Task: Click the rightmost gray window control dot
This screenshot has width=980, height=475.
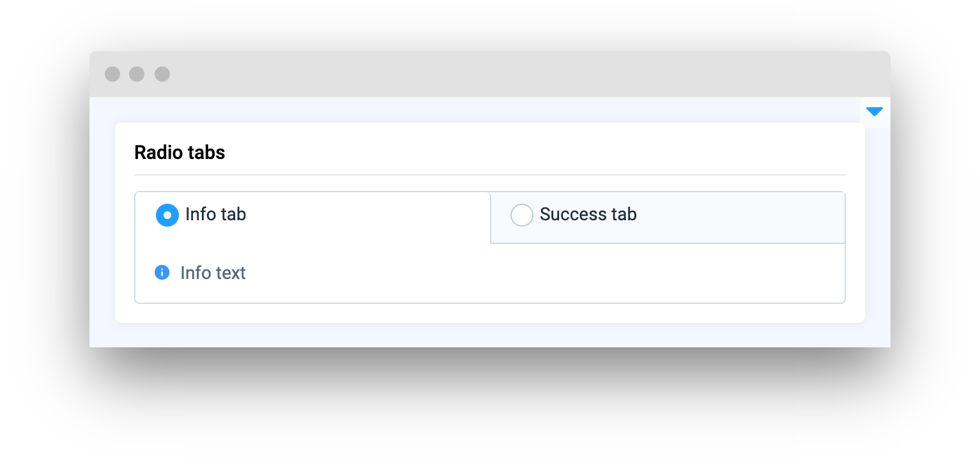Action: pos(162,74)
